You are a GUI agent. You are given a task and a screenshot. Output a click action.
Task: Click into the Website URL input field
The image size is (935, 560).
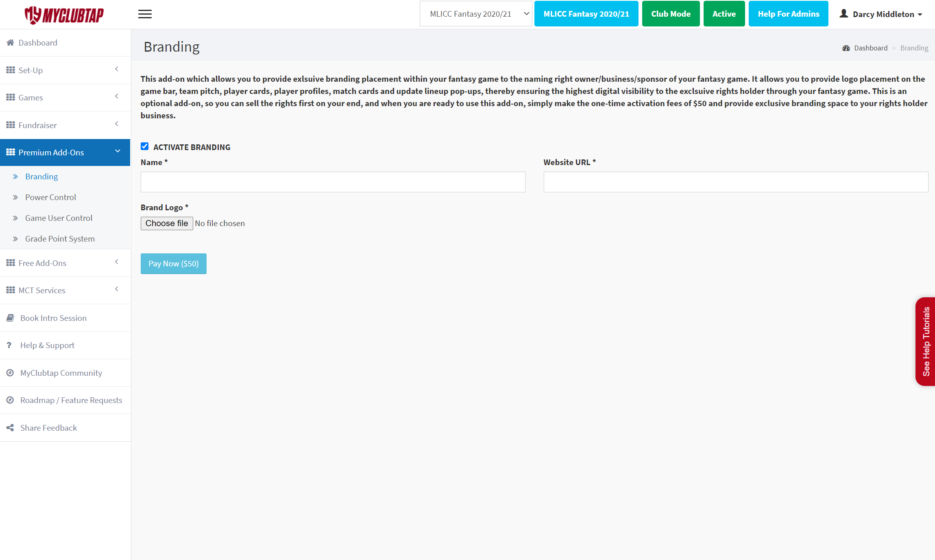(x=735, y=182)
